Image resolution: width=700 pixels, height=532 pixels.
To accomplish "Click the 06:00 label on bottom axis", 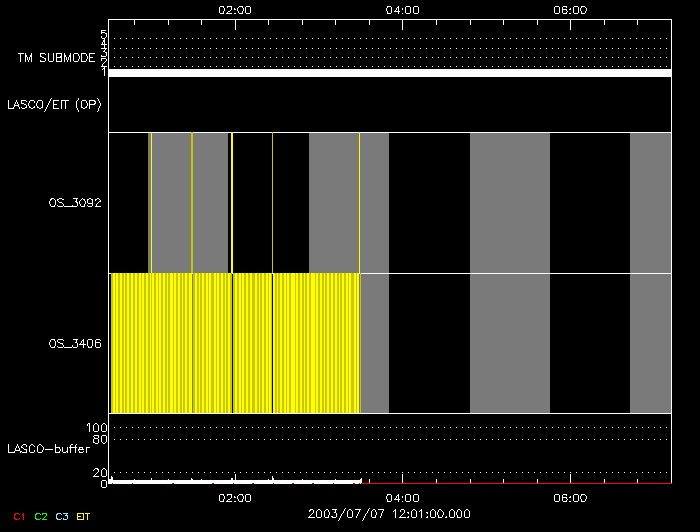I will 569,498.
